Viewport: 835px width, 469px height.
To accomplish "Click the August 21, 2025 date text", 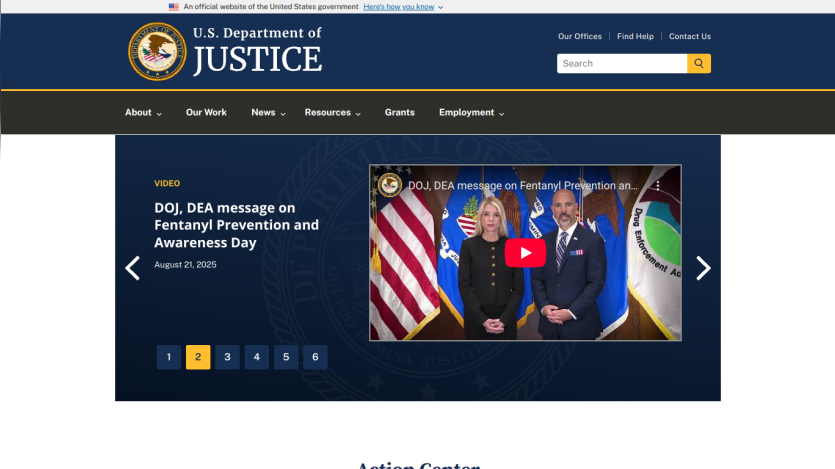I will pyautogui.click(x=185, y=265).
